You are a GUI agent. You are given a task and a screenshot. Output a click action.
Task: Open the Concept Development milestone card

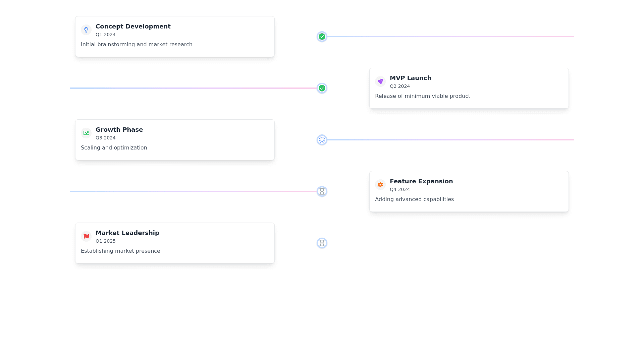point(174,36)
